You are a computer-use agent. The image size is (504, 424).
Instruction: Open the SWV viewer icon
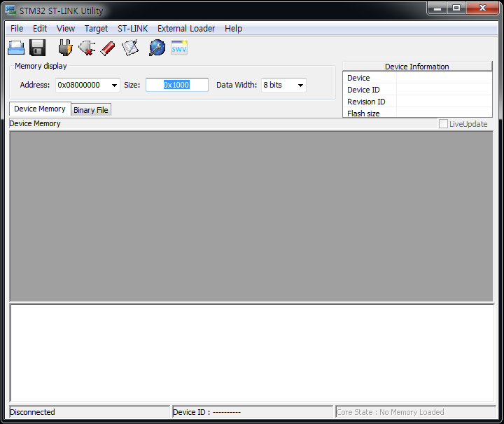click(x=179, y=48)
